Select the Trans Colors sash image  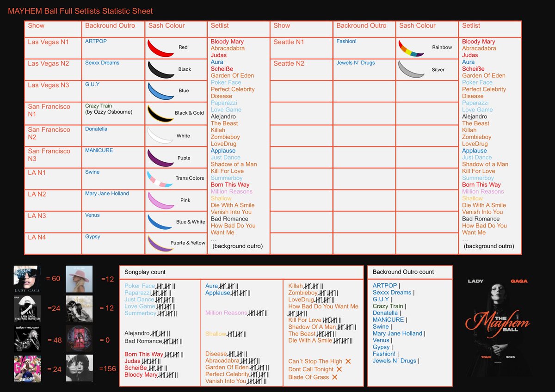[x=160, y=178]
